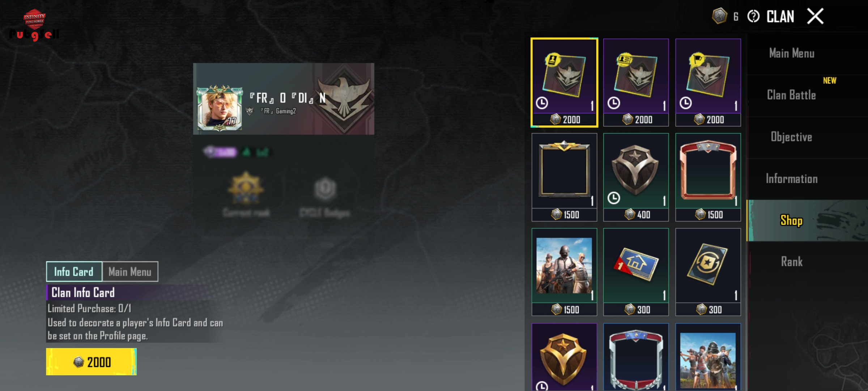Select the squad background image for 1500
This screenshot has height=391, width=868.
point(564,272)
